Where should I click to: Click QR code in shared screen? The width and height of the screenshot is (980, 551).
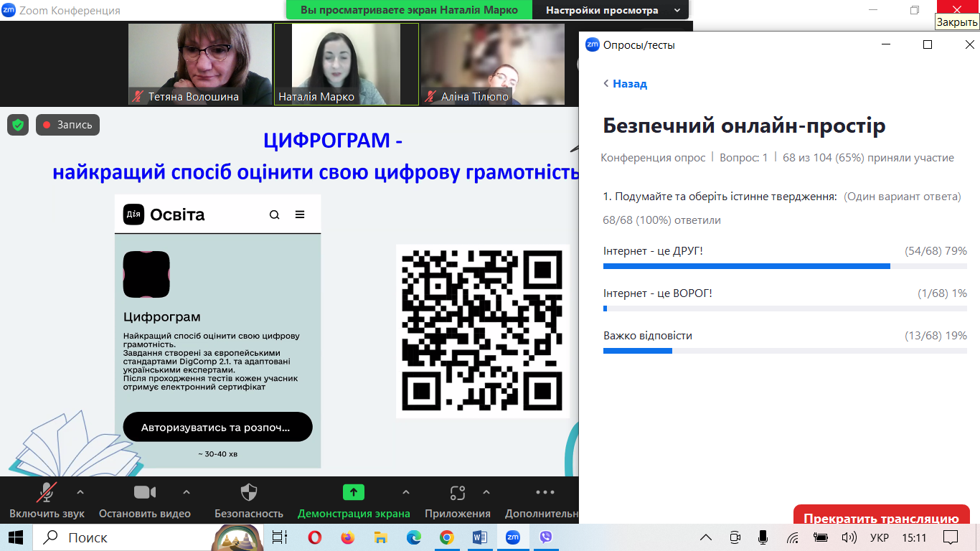[483, 331]
